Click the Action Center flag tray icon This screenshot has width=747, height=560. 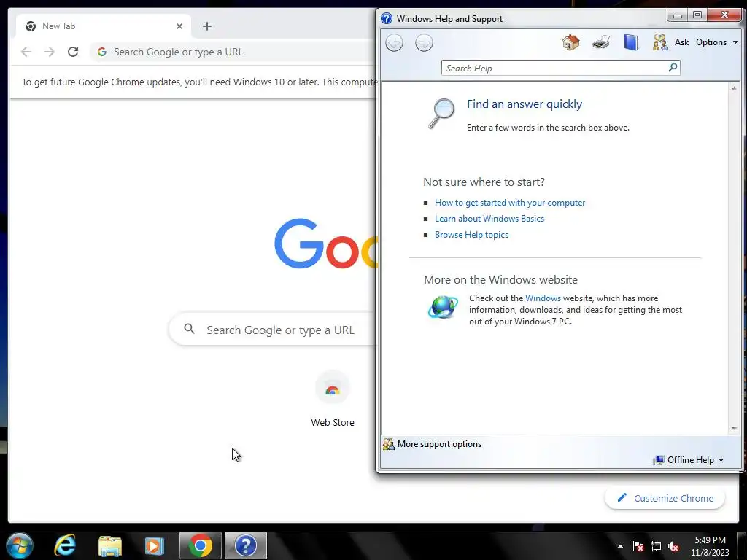point(638,546)
